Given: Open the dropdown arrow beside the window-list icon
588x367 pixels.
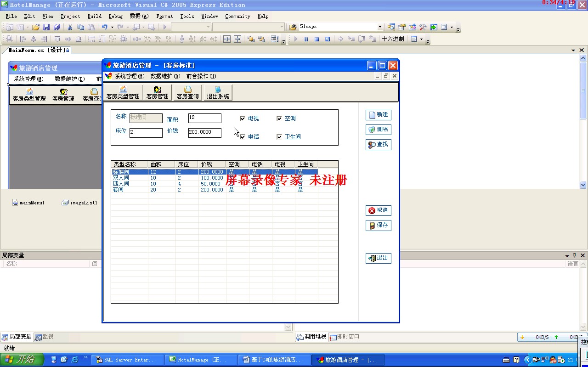Looking at the screenshot, I should tap(452, 27).
